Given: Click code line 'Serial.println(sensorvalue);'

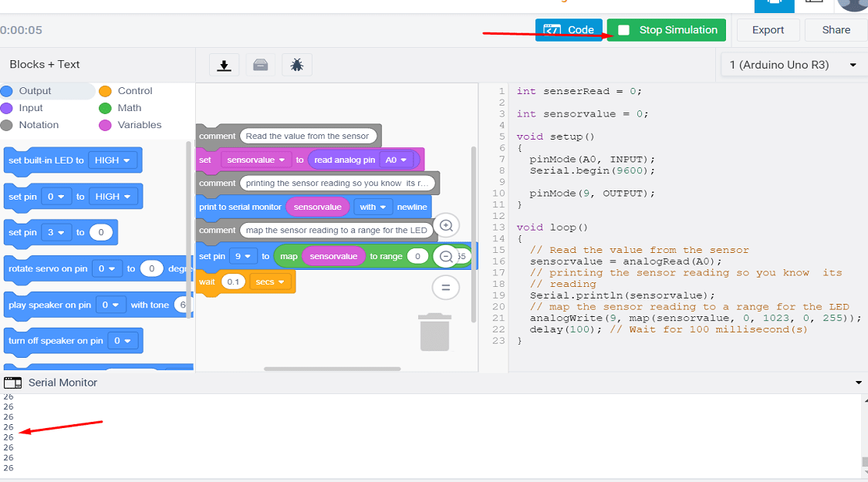Looking at the screenshot, I should tap(622, 295).
